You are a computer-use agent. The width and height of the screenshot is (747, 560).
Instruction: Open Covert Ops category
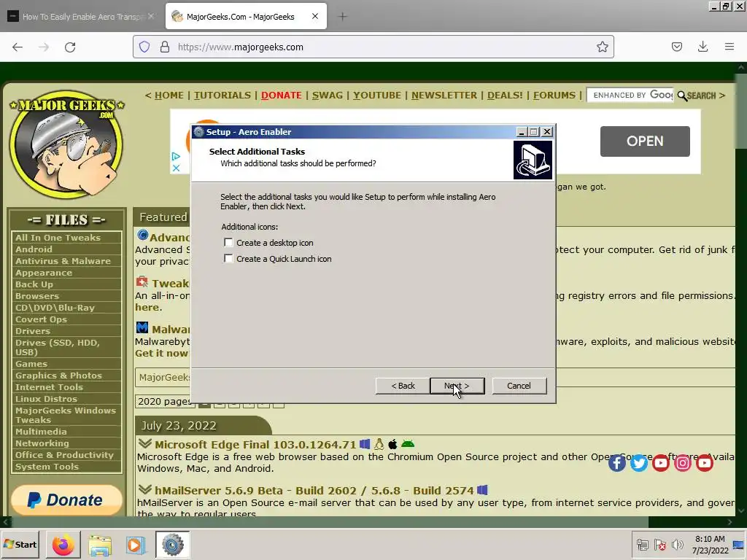coord(41,319)
